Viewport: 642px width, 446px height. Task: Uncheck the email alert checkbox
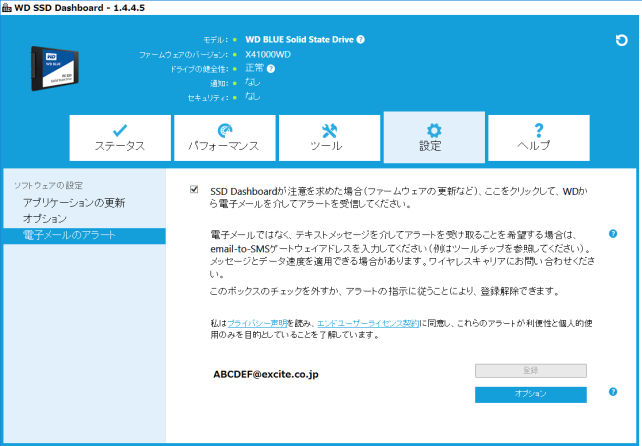(x=194, y=189)
